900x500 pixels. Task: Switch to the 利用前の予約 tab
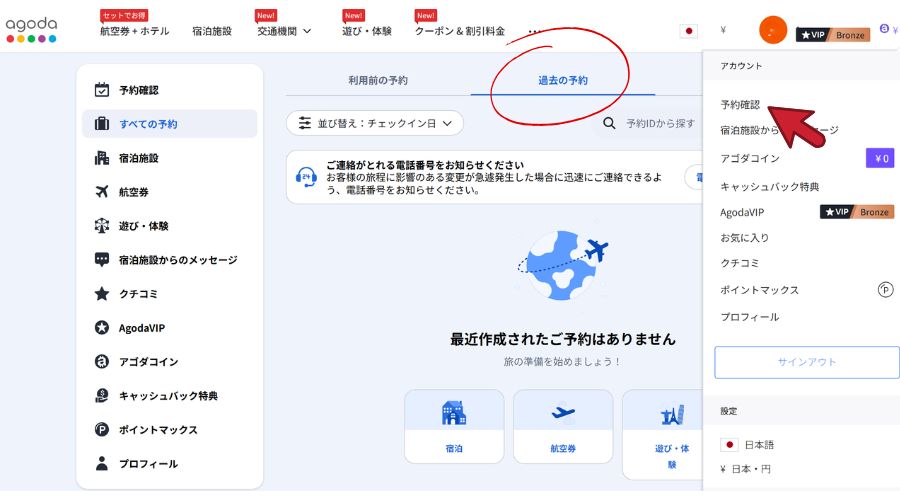(377, 80)
